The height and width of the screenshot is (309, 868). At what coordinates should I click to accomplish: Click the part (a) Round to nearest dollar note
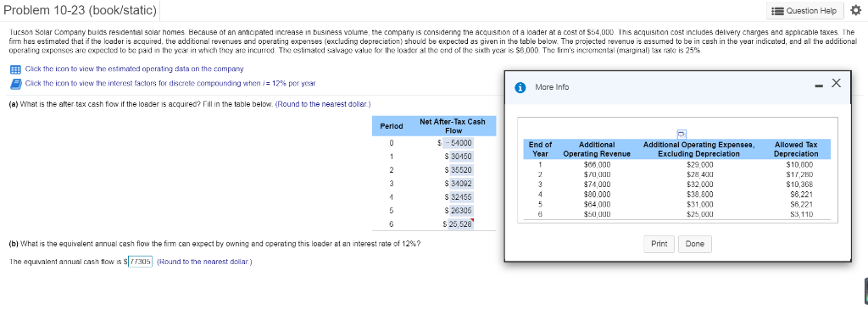(323, 104)
